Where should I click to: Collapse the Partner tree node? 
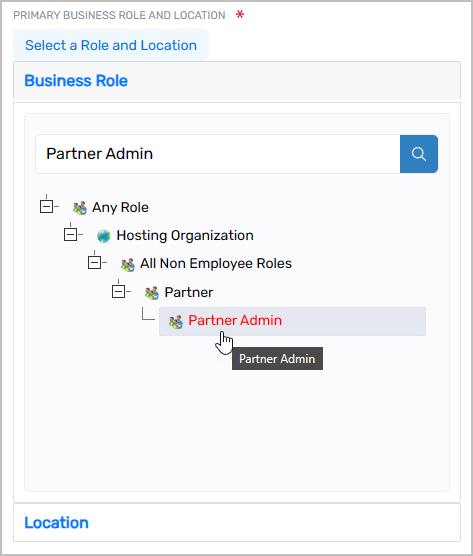coord(118,291)
